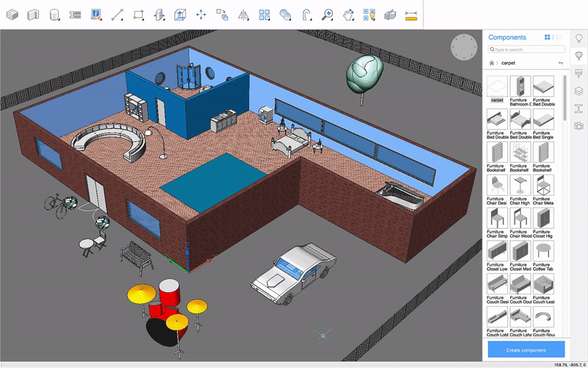Select the Furniture Couch Round component
Image resolution: width=588 pixels, height=368 pixels.
(x=543, y=317)
